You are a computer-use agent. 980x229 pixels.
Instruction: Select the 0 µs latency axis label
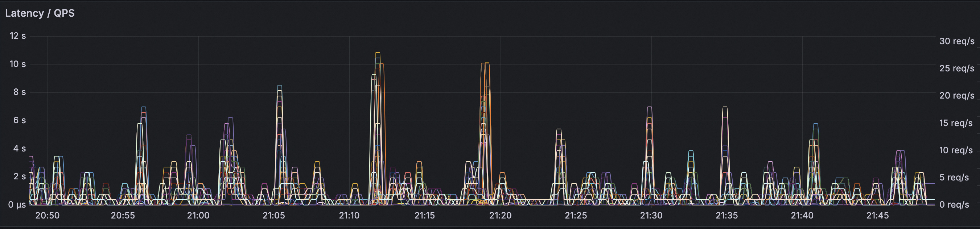17,205
